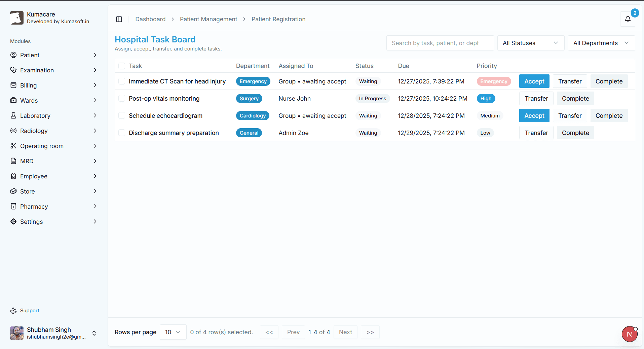644x349 pixels.
Task: Click the task search input field
Action: point(440,43)
